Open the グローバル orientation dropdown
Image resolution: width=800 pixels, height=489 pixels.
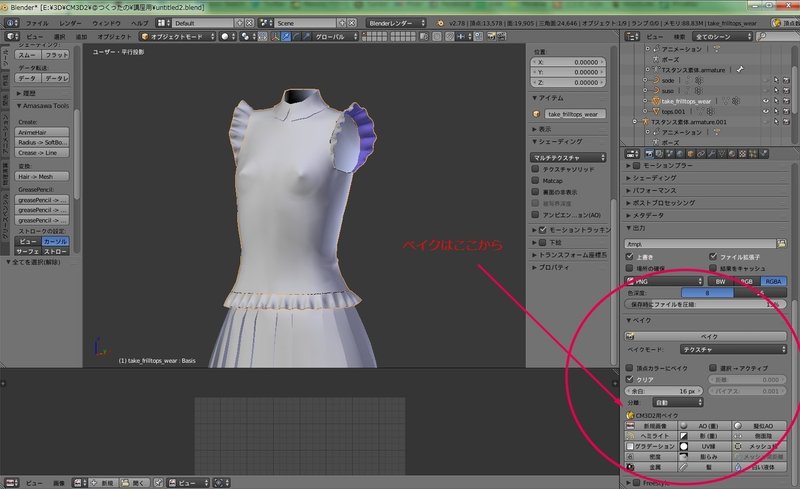tap(335, 37)
